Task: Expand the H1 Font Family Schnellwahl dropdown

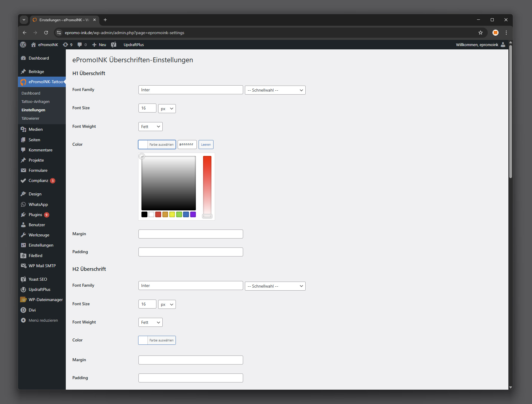Action: [x=275, y=90]
